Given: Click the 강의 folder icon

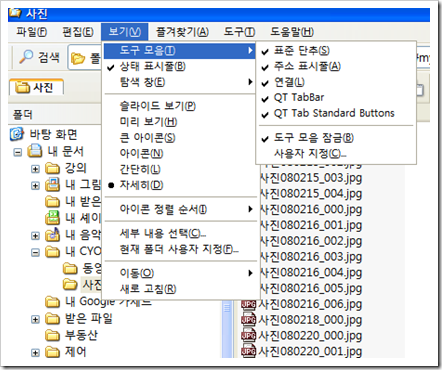Looking at the screenshot, I should click(x=52, y=168).
